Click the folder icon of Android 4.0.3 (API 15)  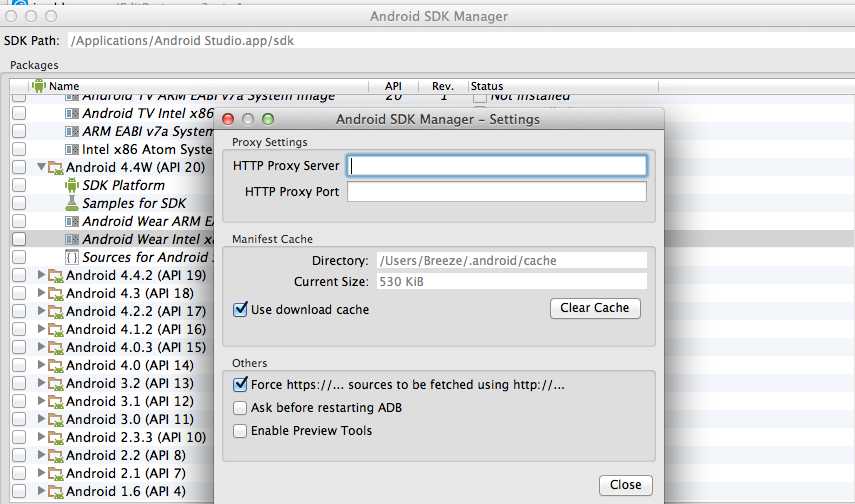[x=56, y=348]
